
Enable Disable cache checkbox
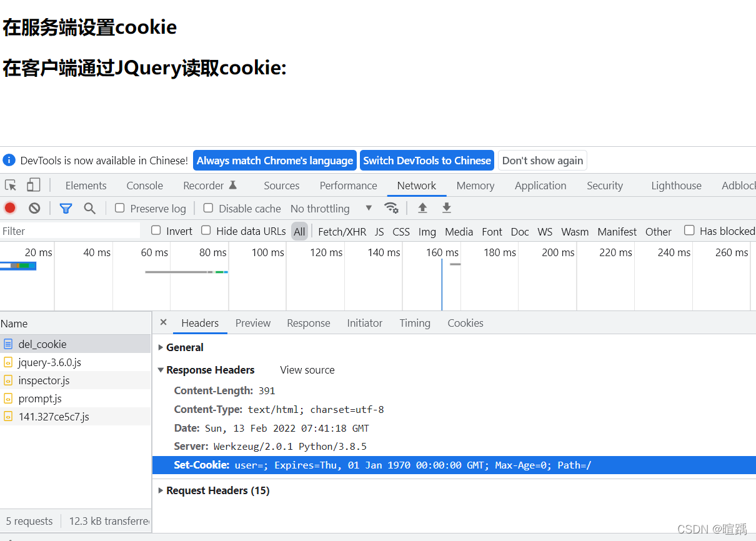pos(209,207)
